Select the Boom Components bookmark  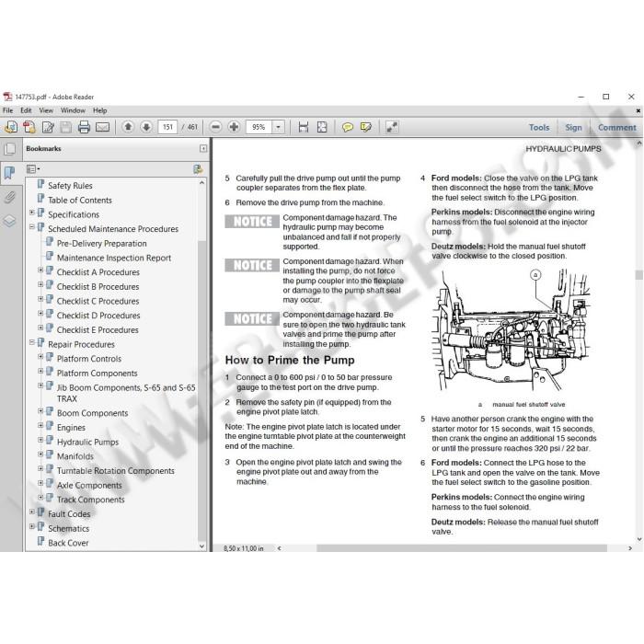[92, 413]
